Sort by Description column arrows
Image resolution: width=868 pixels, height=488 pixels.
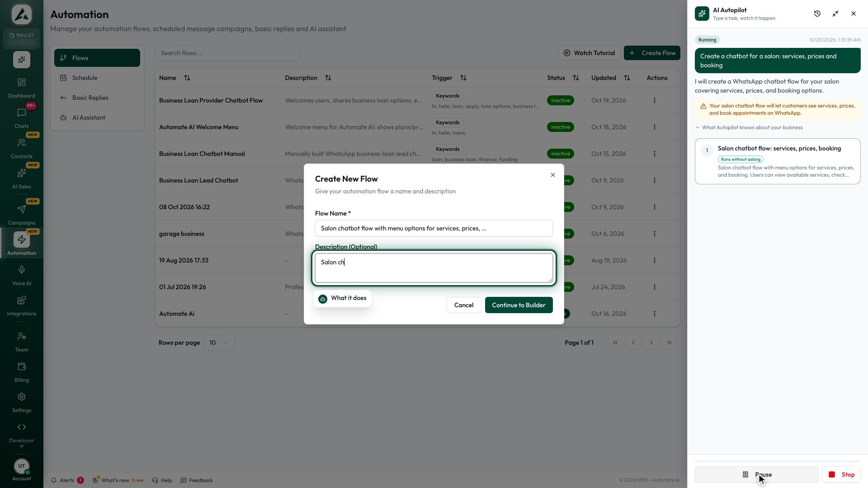pos(328,78)
